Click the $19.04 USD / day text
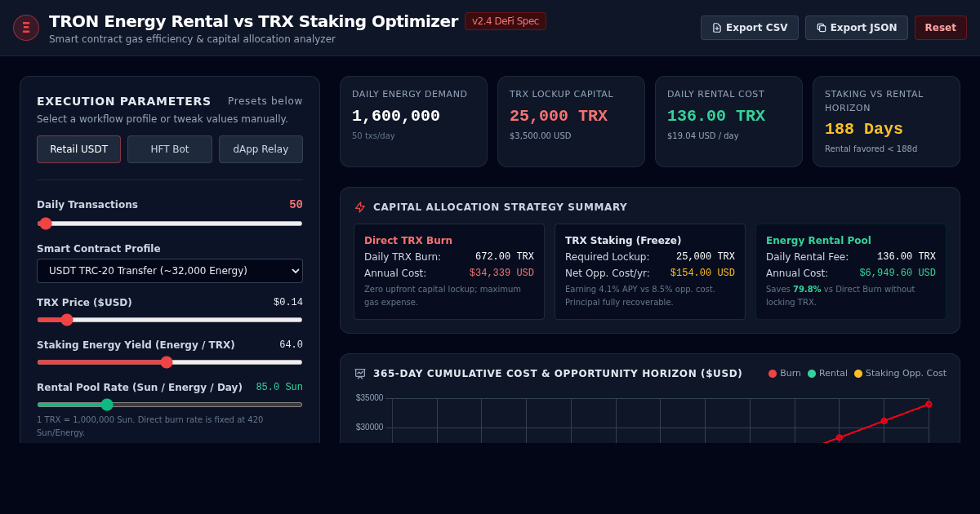980x514 pixels. point(703,136)
